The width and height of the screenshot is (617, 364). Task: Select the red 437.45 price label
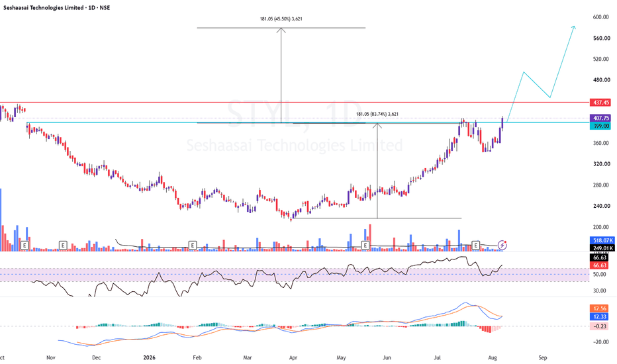tap(600, 103)
